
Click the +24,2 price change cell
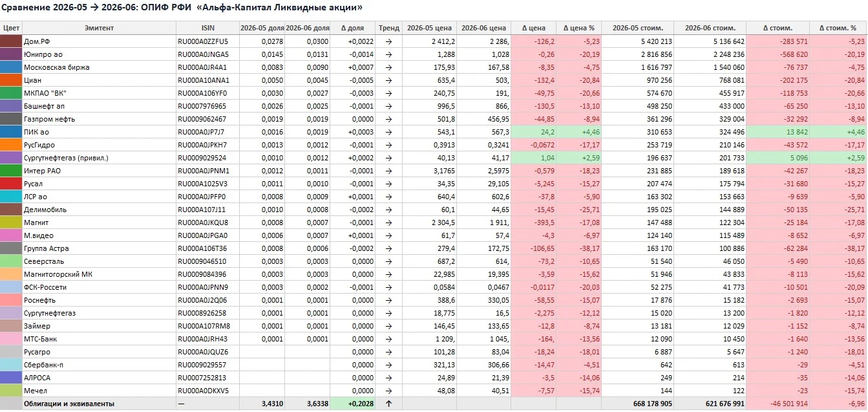point(534,132)
